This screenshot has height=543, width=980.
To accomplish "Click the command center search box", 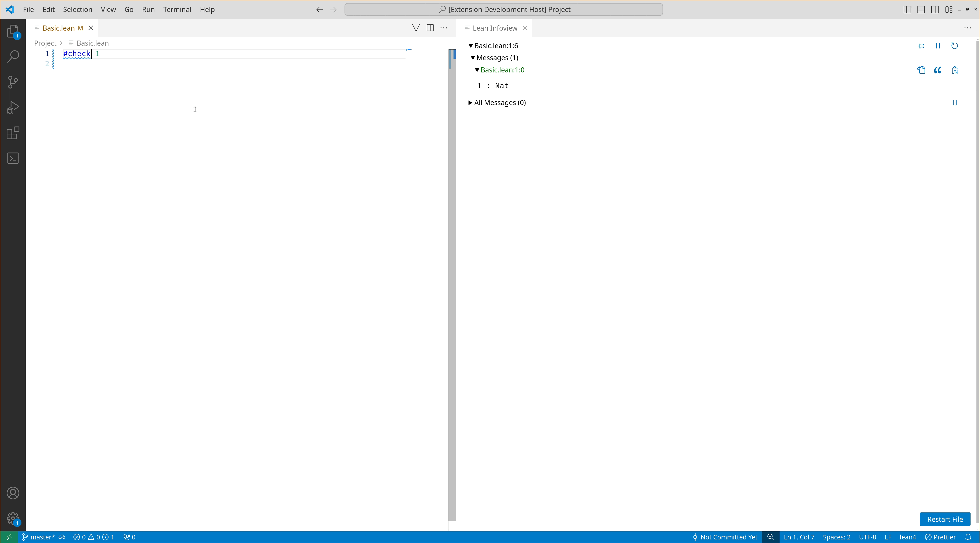I will (x=504, y=9).
